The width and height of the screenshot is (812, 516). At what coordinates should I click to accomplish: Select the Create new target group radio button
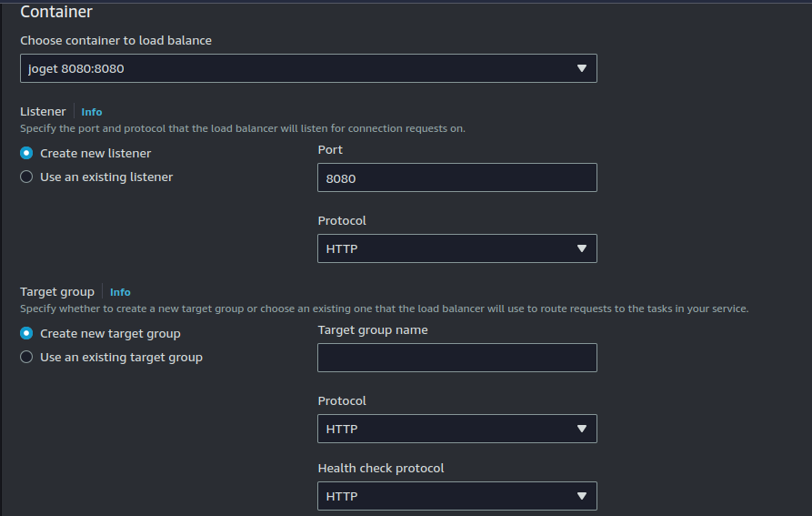26,334
